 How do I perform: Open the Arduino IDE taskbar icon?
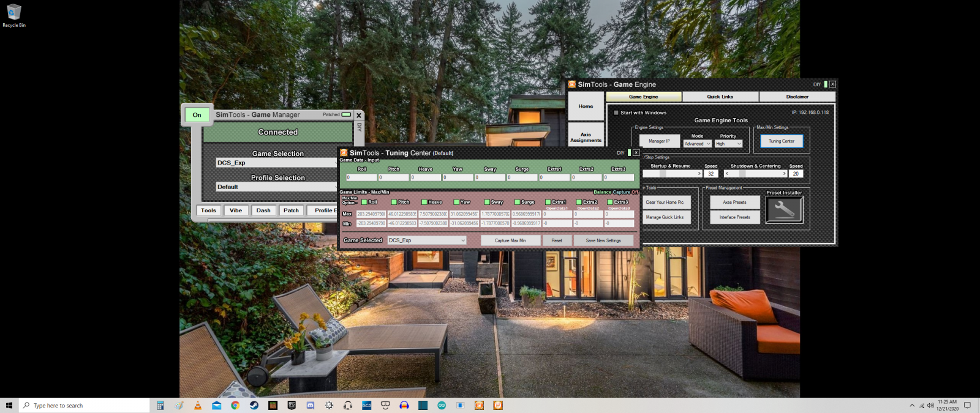(x=442, y=405)
